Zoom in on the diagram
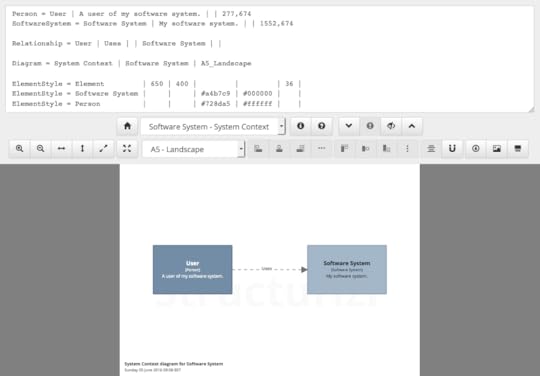540x376 pixels. pyautogui.click(x=20, y=149)
